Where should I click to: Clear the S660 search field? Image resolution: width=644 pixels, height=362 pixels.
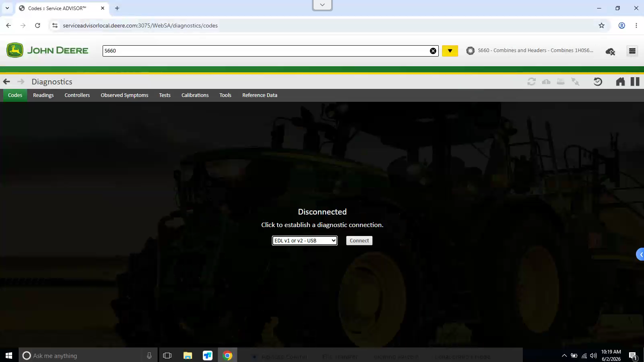click(x=433, y=51)
